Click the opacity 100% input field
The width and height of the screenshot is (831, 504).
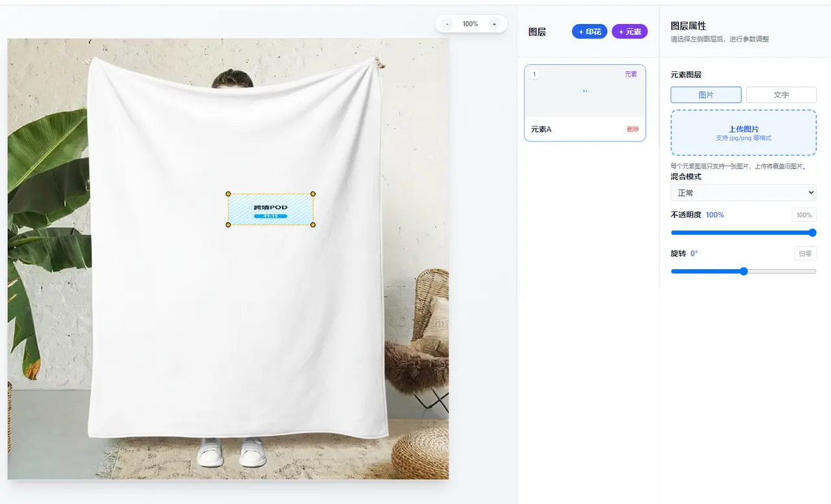[x=804, y=215]
